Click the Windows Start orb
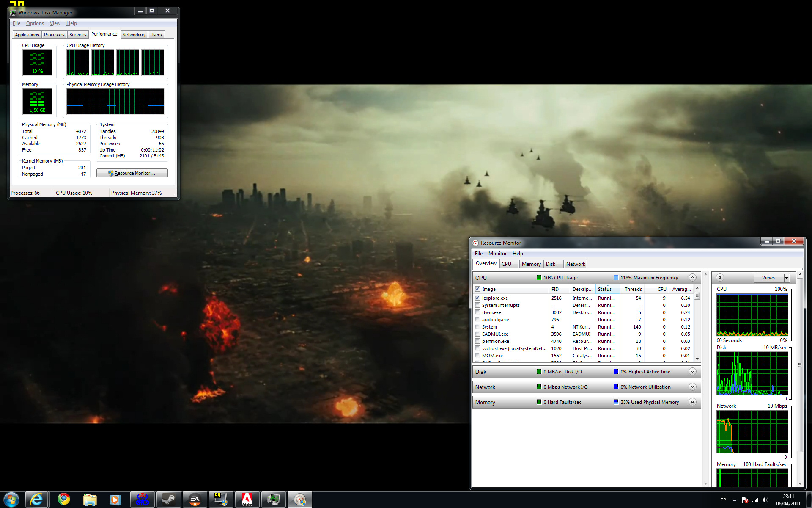Viewport: 812px width, 508px height. tap(11, 500)
